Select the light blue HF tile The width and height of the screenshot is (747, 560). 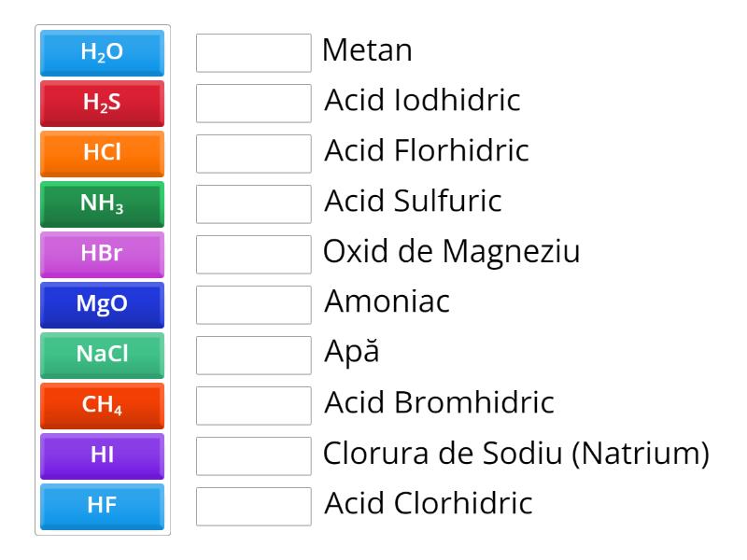pos(103,507)
